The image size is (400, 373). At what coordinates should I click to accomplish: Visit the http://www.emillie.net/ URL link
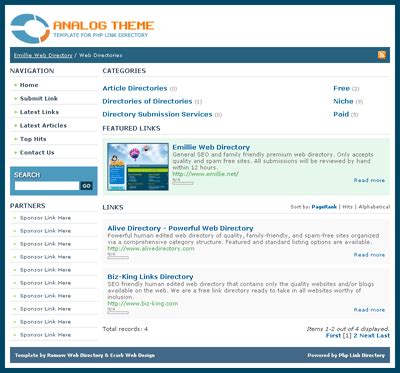pyautogui.click(x=206, y=174)
